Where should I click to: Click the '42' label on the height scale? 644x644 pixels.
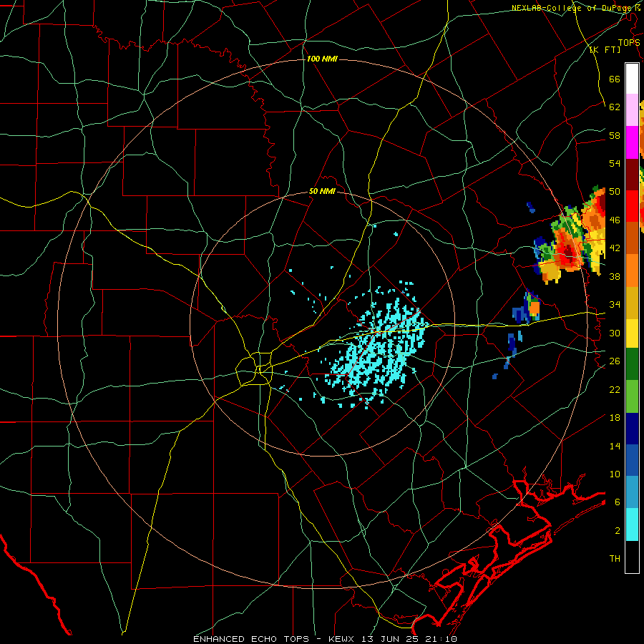coord(615,248)
